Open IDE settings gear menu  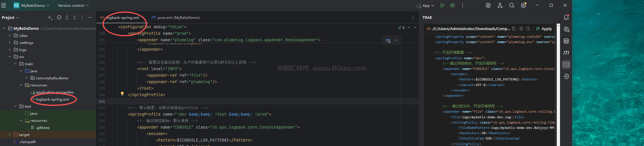(x=524, y=5)
